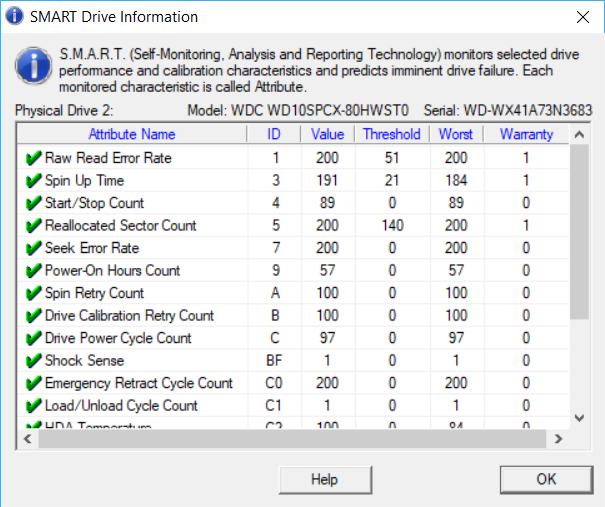The height and width of the screenshot is (507, 605).
Task: Click the green check icon beside Drive Calibration Retry Count
Action: (x=34, y=316)
